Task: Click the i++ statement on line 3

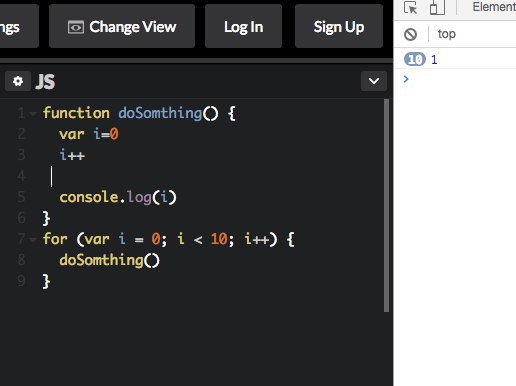Action: tap(72, 155)
